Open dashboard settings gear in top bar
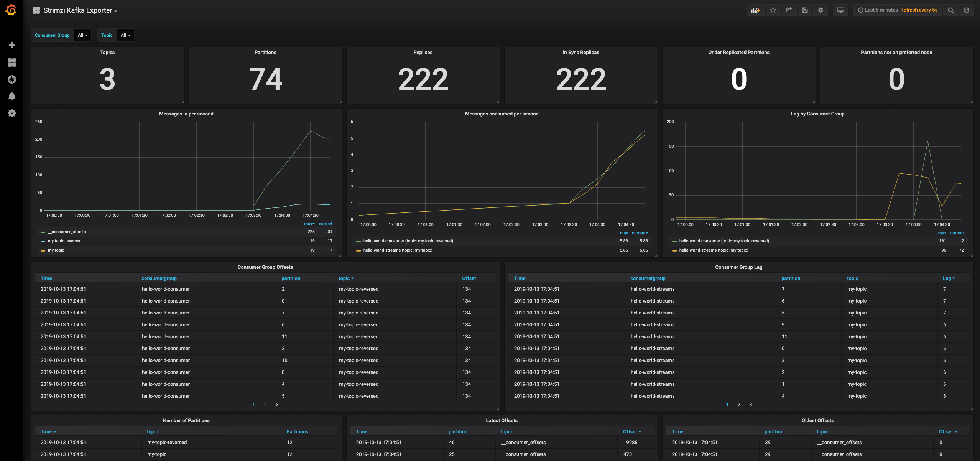Image resolution: width=980 pixels, height=461 pixels. tap(821, 10)
